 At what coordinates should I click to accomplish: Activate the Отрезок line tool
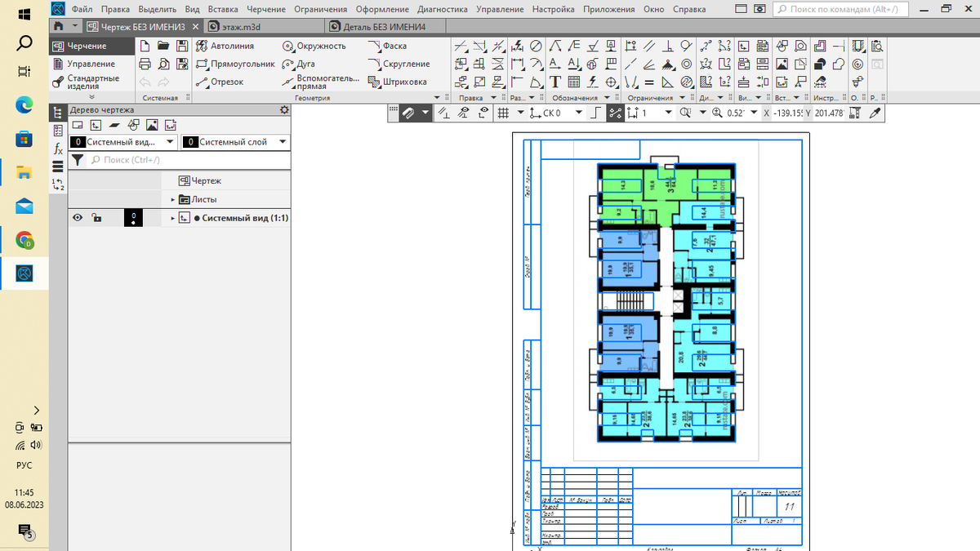(x=220, y=82)
